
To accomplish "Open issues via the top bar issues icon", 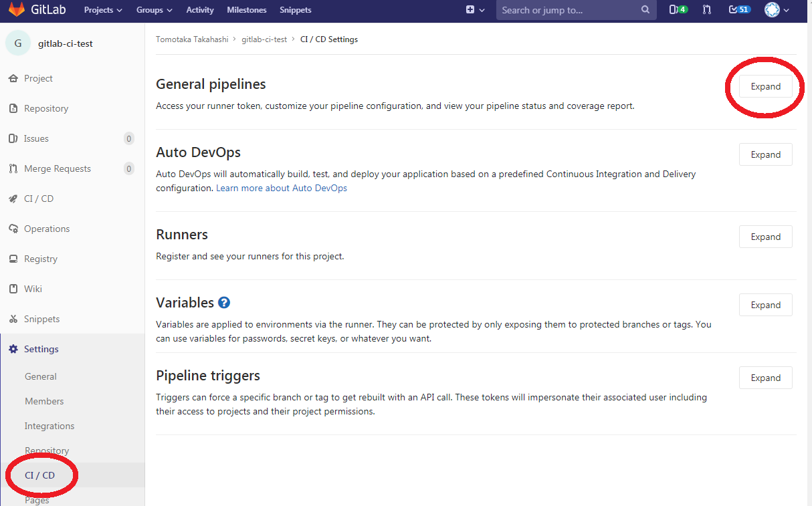I will pos(677,10).
